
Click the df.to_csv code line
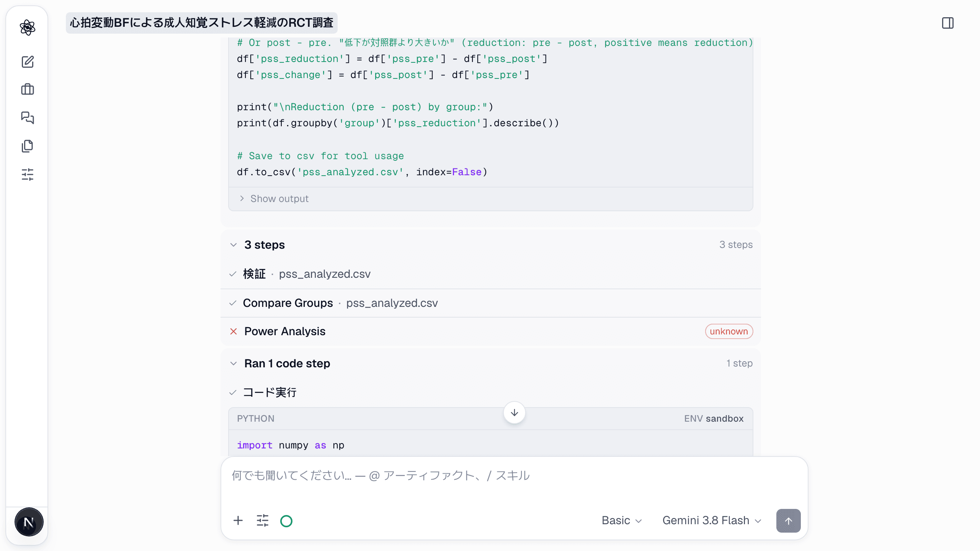(x=362, y=172)
